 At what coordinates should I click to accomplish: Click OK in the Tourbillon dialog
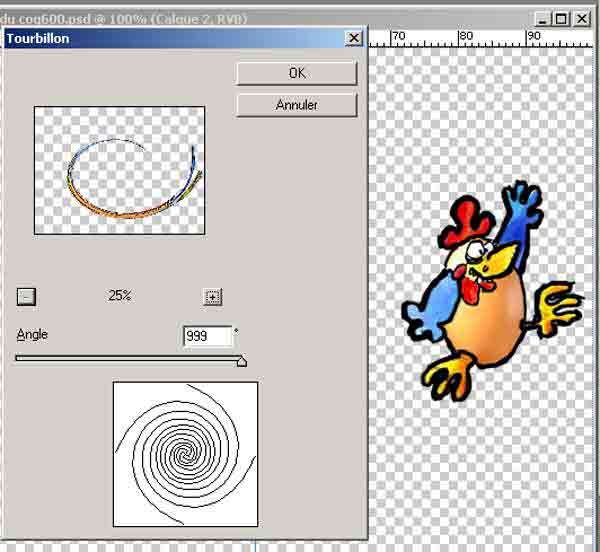coord(297,73)
